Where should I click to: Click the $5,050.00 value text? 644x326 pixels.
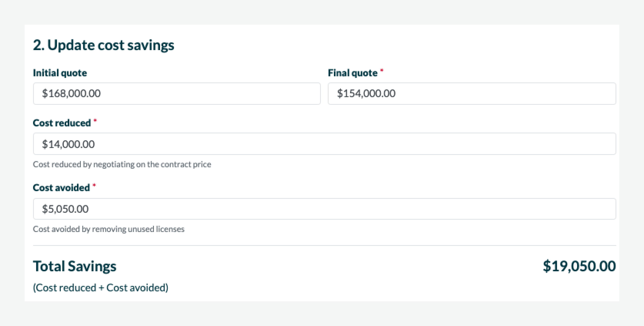point(65,209)
